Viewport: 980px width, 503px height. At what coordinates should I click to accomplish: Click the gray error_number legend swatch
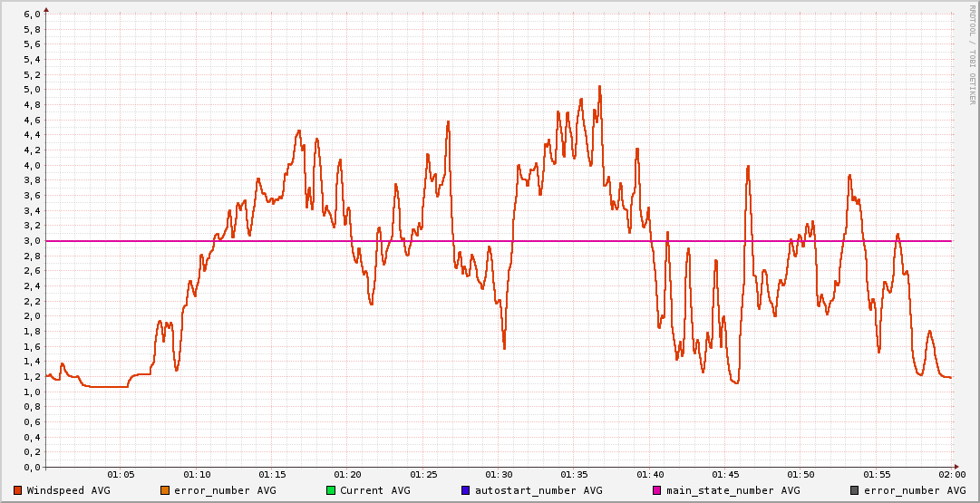tap(855, 490)
